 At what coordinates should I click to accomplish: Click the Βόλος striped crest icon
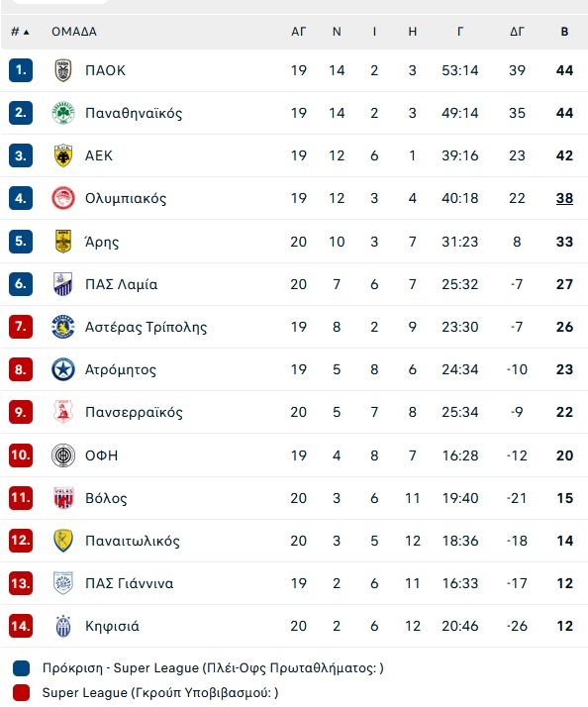tap(63, 498)
